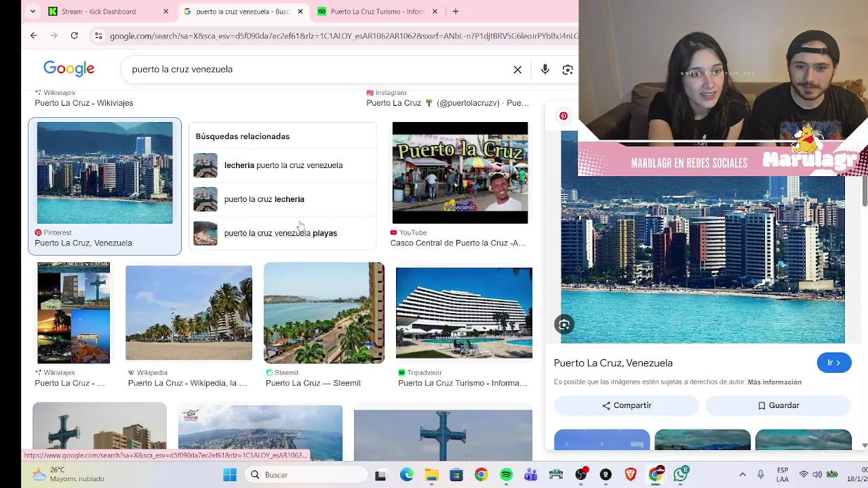Start voice search with the microphone icon
This screenshot has height=488, width=868.
(545, 69)
